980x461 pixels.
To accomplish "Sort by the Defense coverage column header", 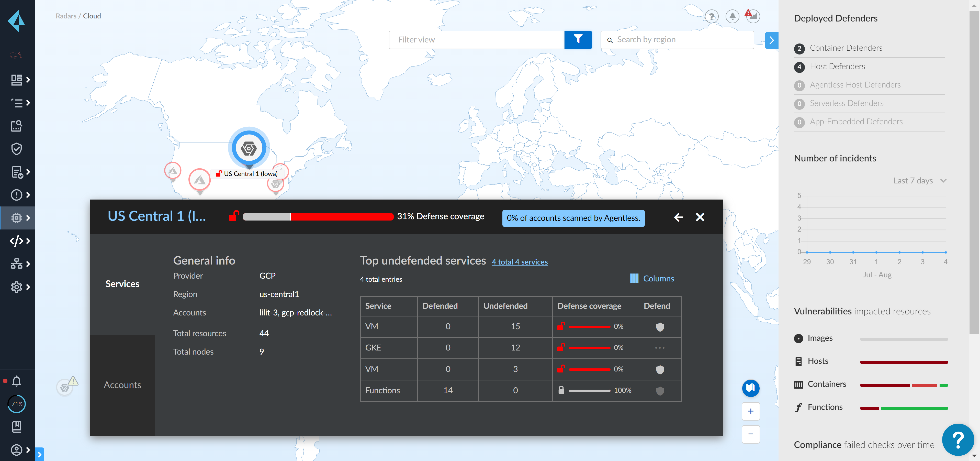I will (595, 306).
